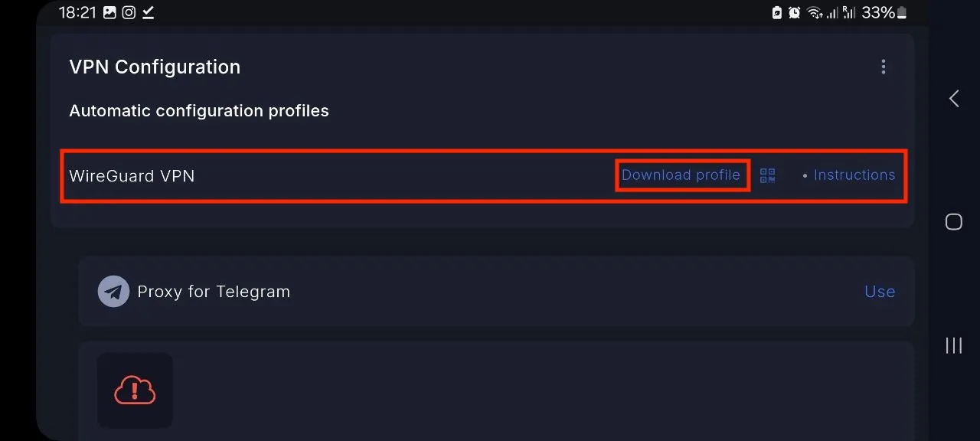The width and height of the screenshot is (980, 441).
Task: Tap the Proxy for Telegram label
Action: (x=214, y=292)
